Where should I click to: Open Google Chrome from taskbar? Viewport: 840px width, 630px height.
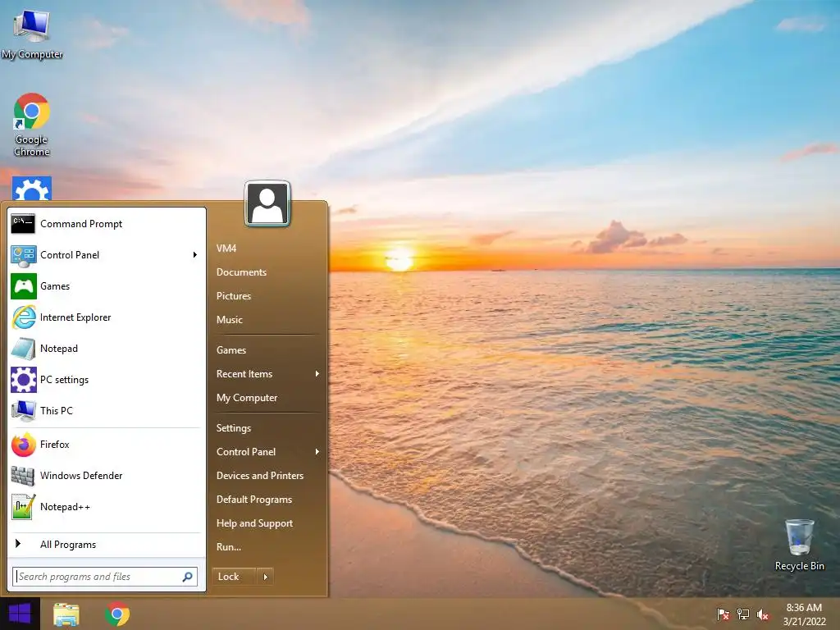117,614
